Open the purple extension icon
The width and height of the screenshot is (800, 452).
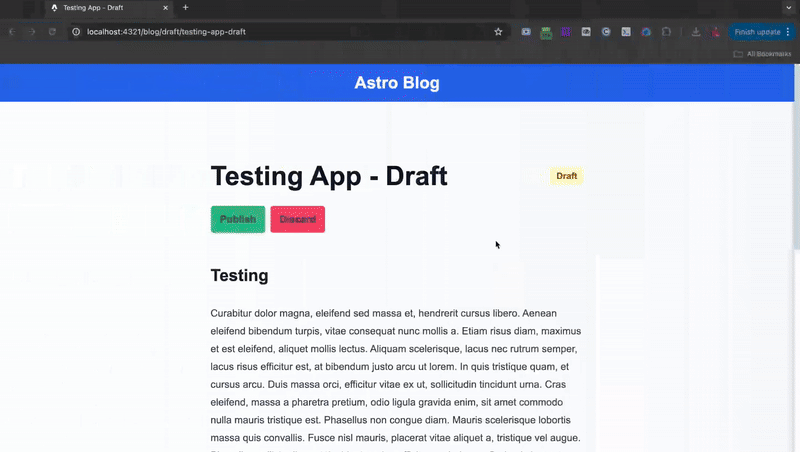point(566,32)
